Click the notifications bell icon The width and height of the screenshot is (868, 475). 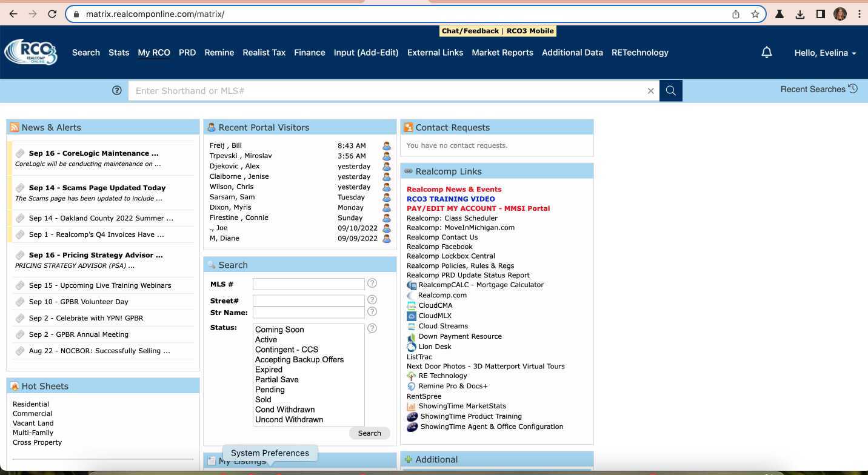[x=766, y=53]
